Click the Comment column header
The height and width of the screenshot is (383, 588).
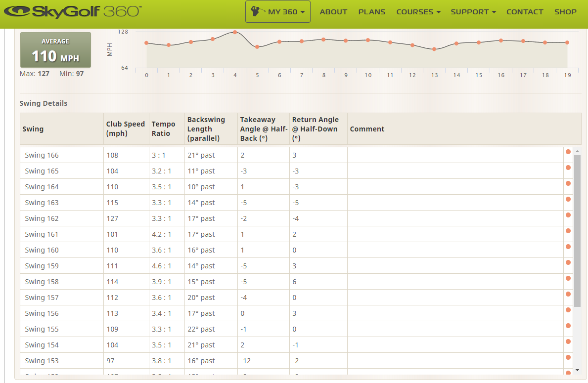(x=464, y=129)
